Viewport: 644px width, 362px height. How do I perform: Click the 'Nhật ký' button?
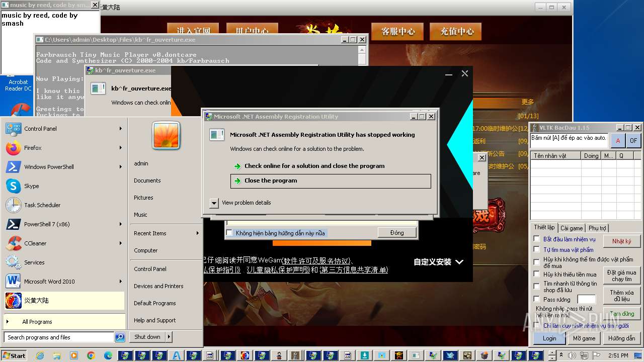click(621, 241)
